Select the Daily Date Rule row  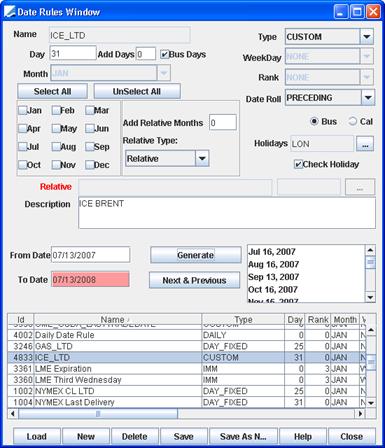pyautogui.click(x=187, y=335)
